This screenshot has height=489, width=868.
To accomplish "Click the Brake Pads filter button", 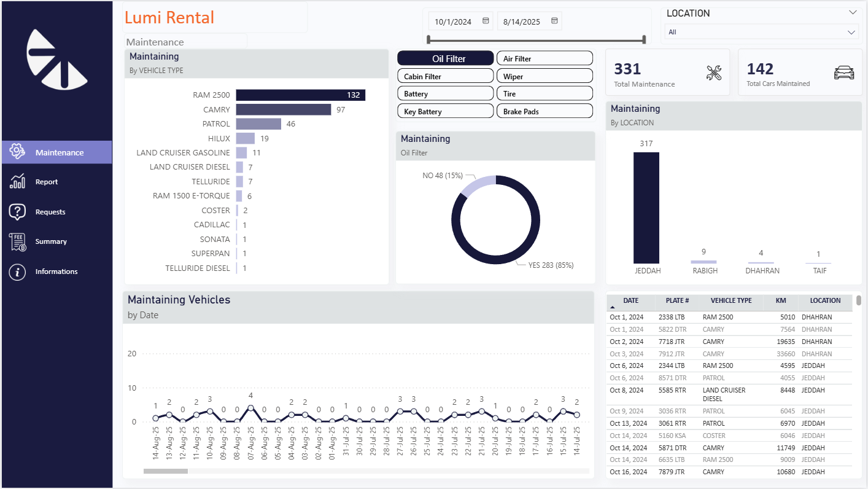I will coord(544,111).
